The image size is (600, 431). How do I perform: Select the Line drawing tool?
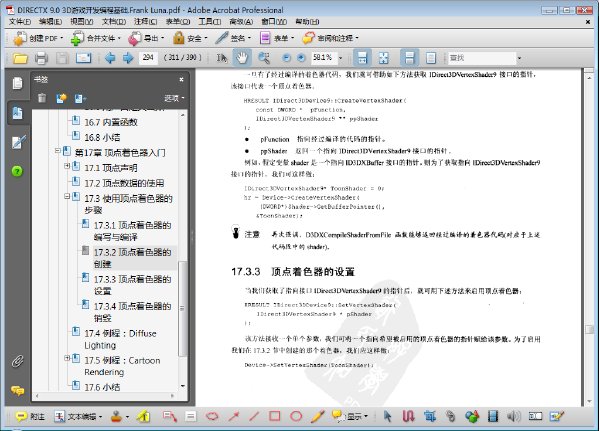click(x=254, y=416)
